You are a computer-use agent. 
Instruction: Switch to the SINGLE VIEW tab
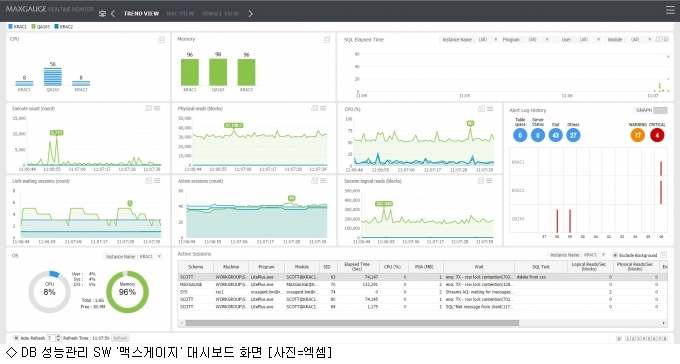click(220, 13)
